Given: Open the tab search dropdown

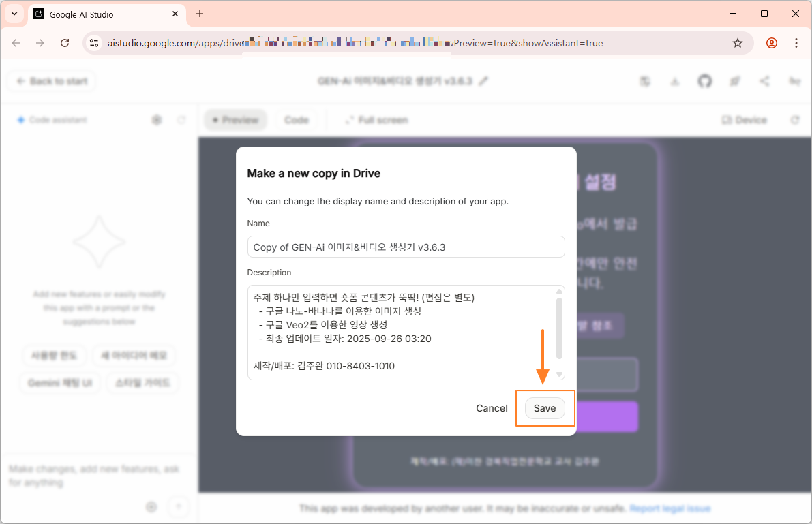Looking at the screenshot, I should [x=14, y=14].
